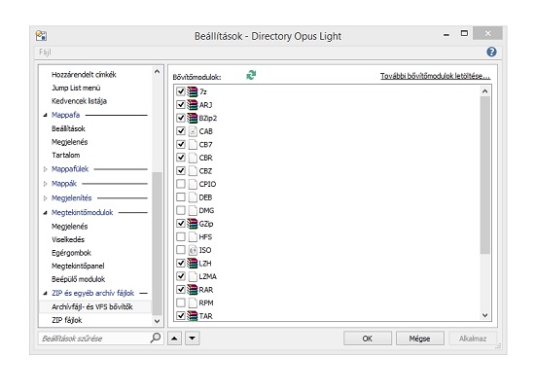Click the ARJ archive icon
This screenshot has height=392, width=535.
click(x=193, y=105)
